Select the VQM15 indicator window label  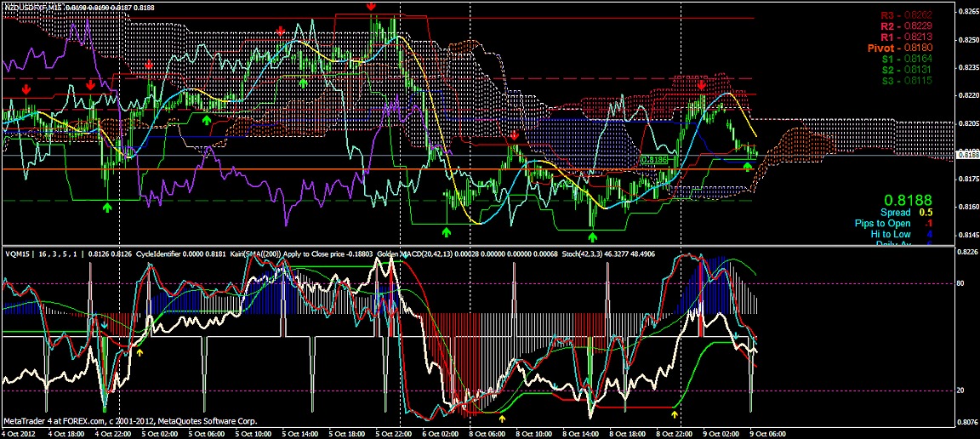point(17,254)
